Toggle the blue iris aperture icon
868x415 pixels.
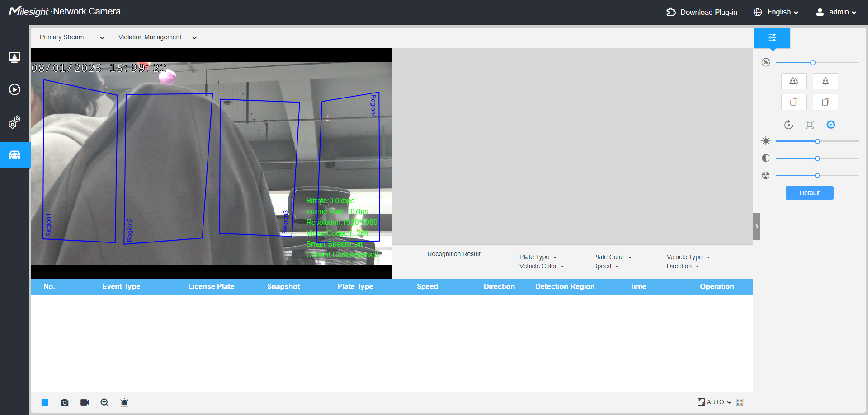[x=831, y=125]
